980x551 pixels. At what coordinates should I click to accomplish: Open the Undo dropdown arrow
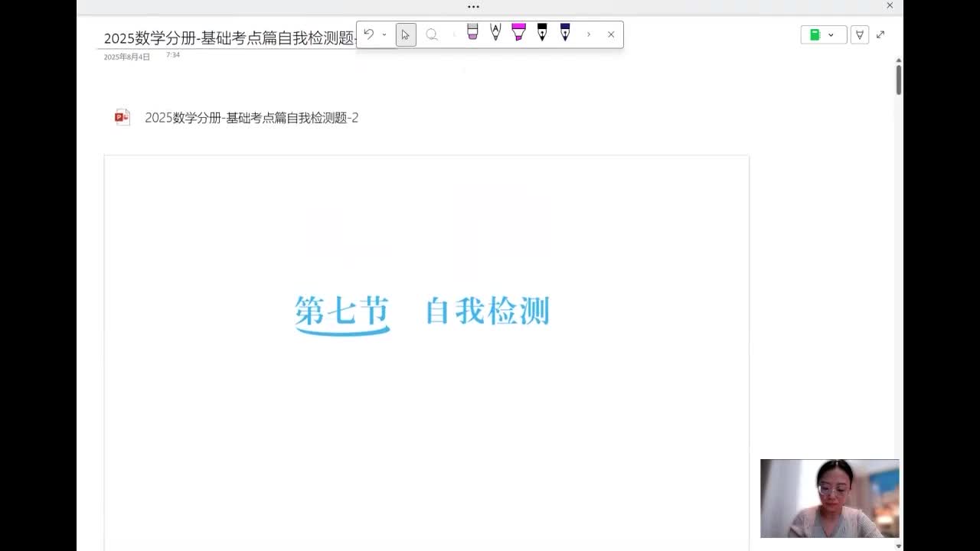click(x=384, y=34)
